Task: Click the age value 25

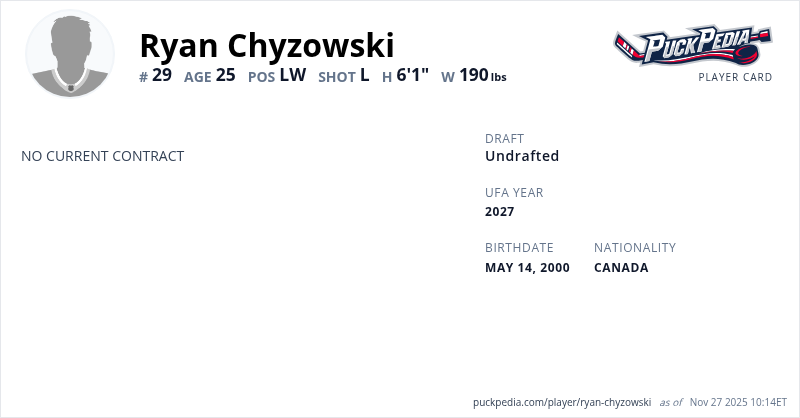Action: coord(225,75)
